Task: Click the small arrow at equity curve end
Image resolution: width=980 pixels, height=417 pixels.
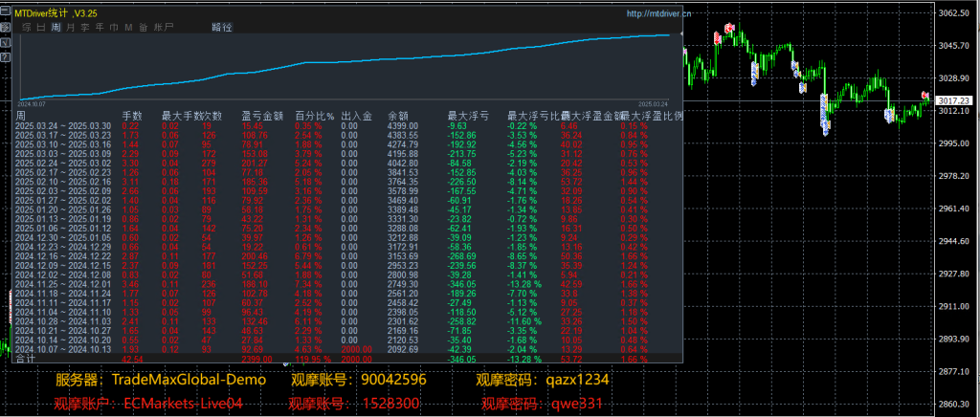Action: pos(681,33)
